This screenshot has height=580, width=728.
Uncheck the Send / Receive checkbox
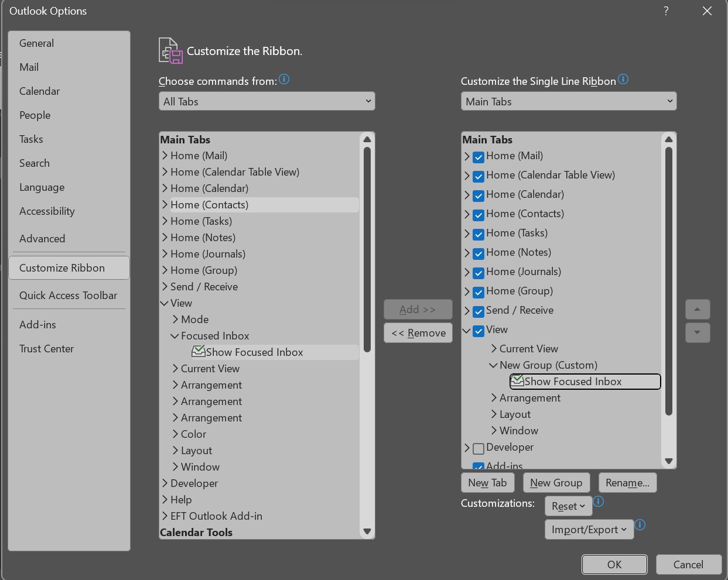(x=479, y=311)
